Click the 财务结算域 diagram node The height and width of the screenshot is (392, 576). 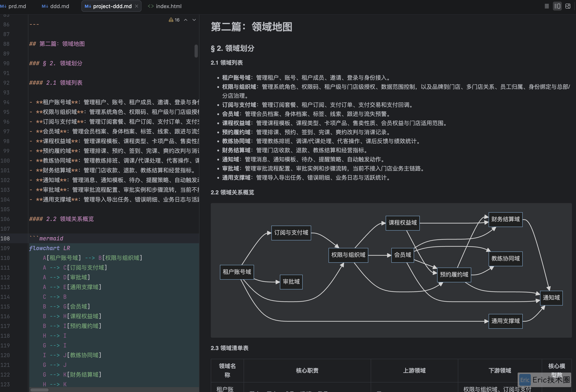(506, 220)
